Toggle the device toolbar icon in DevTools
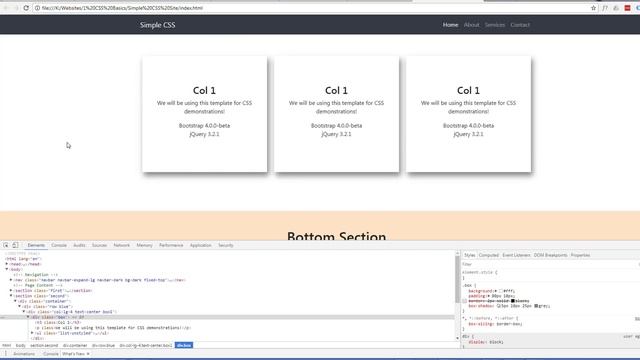Screen dimensions: 640x360 15,245
